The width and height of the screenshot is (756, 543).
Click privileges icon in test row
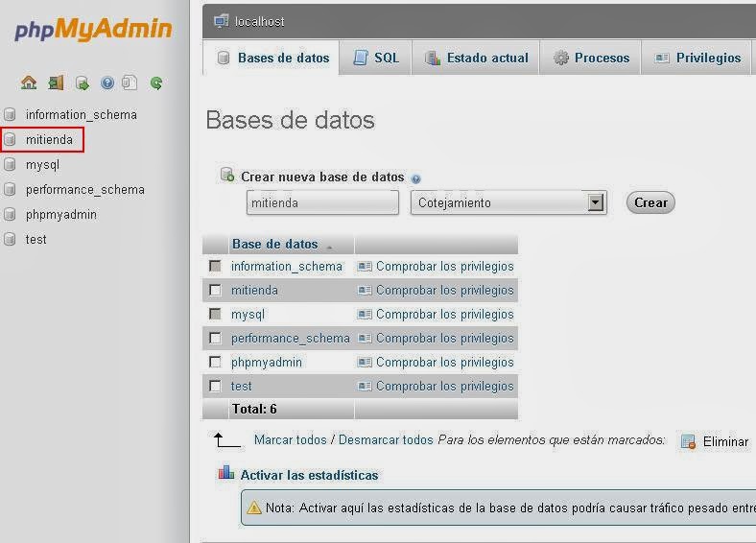[365, 387]
